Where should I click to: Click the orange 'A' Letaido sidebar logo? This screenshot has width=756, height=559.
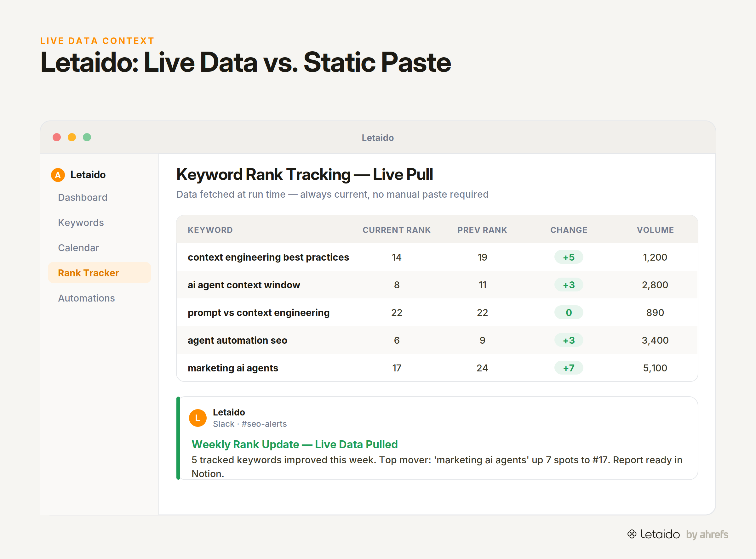[x=58, y=175]
